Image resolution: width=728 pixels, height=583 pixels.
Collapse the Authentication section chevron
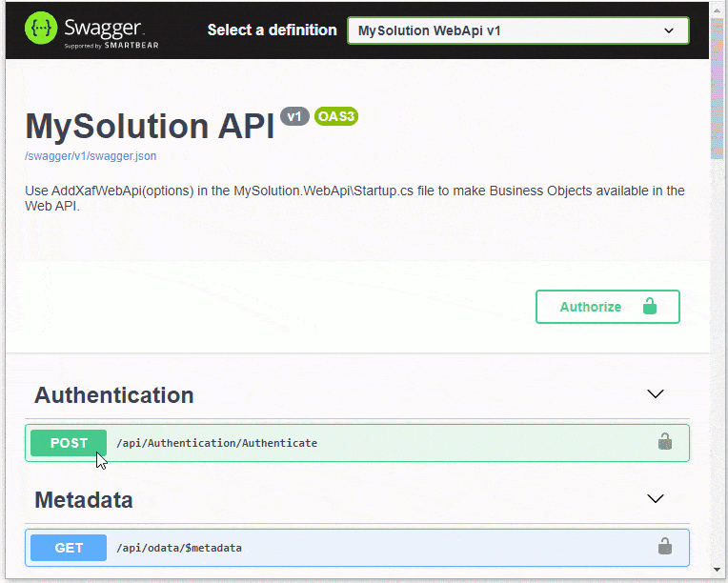click(x=656, y=394)
